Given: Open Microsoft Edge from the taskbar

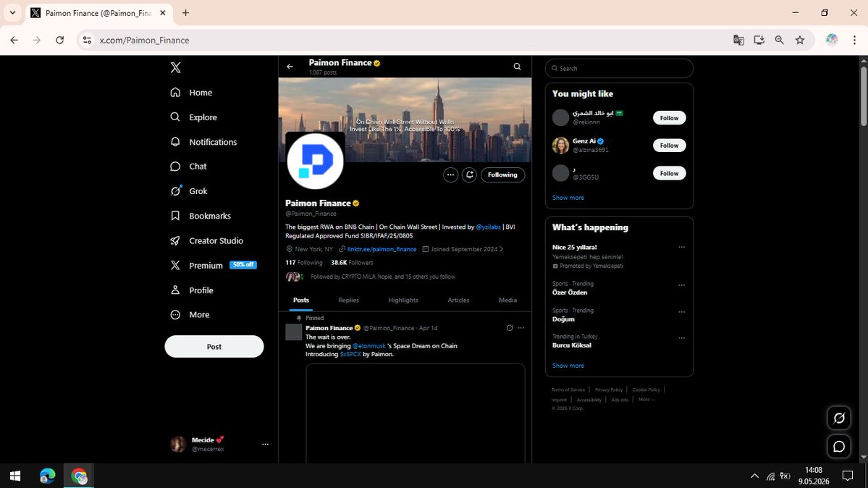Looking at the screenshot, I should 48,476.
